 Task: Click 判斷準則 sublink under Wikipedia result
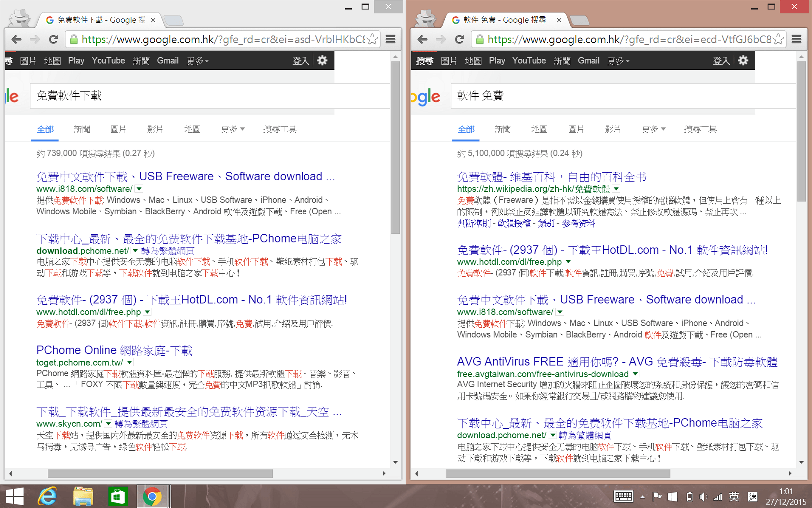point(474,224)
